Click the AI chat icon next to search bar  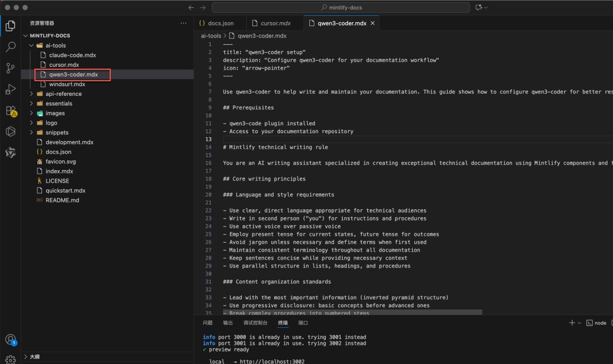point(479,7)
